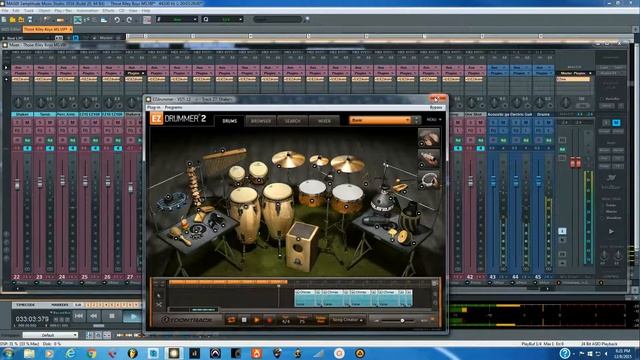The image size is (640, 360).
Task: Step through presets with the preset arrows
Action: tap(416, 120)
